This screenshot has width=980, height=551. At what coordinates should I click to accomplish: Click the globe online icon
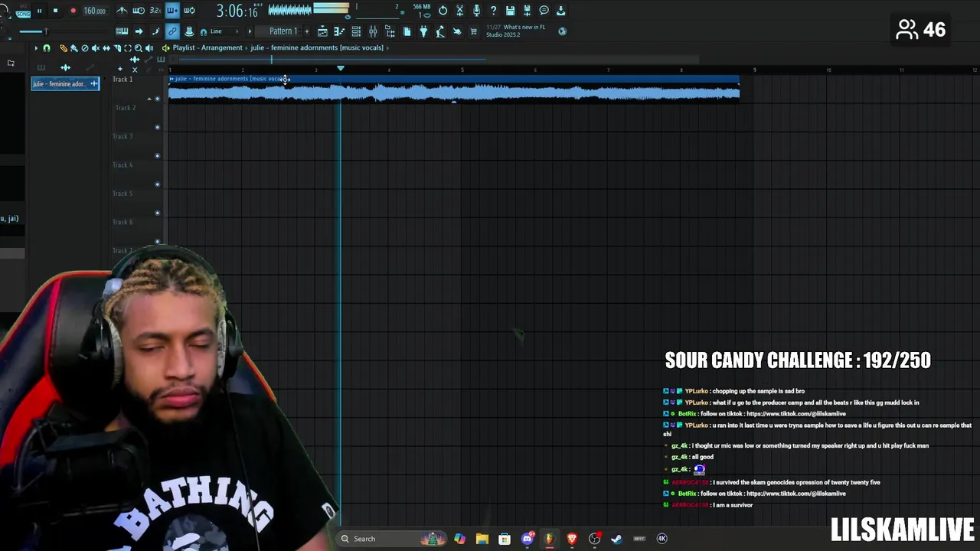[563, 31]
